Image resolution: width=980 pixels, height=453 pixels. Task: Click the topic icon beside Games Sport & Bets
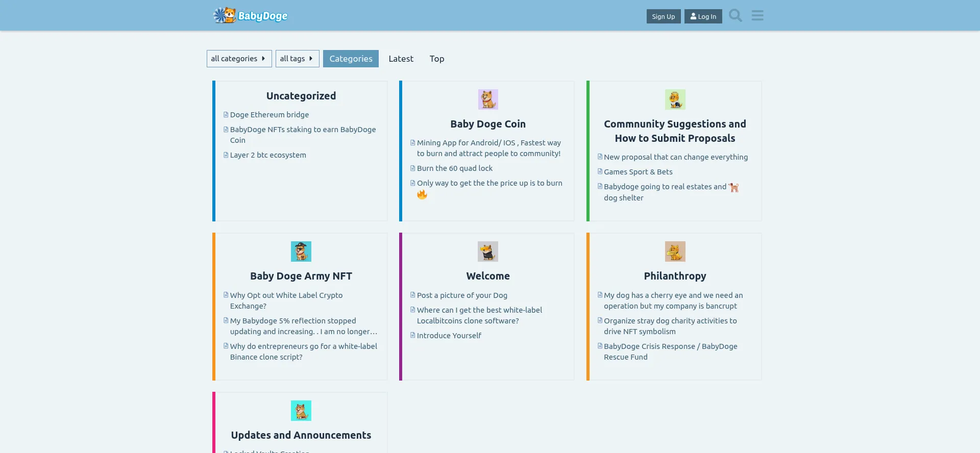pos(600,172)
